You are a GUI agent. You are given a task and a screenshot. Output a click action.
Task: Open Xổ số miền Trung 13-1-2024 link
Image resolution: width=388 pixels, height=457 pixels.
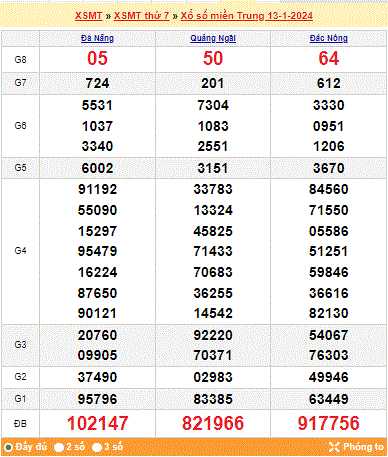pyautogui.click(x=247, y=16)
